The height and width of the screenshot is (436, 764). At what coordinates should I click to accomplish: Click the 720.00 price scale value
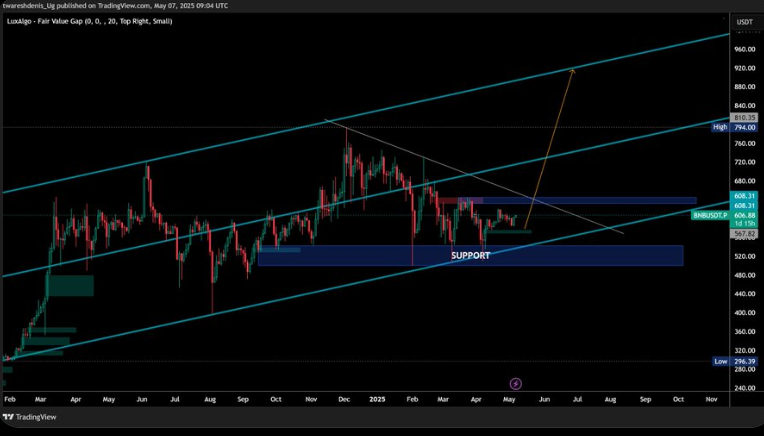click(745, 162)
